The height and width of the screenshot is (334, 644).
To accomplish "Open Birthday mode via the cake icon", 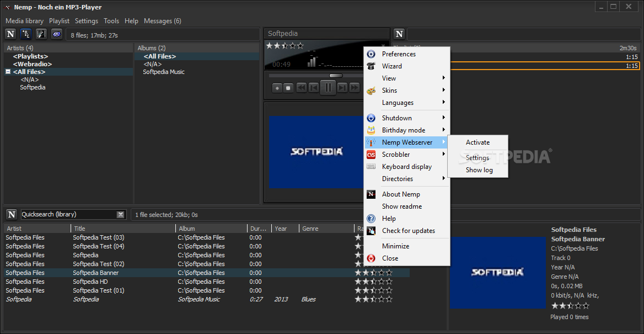I will (371, 130).
